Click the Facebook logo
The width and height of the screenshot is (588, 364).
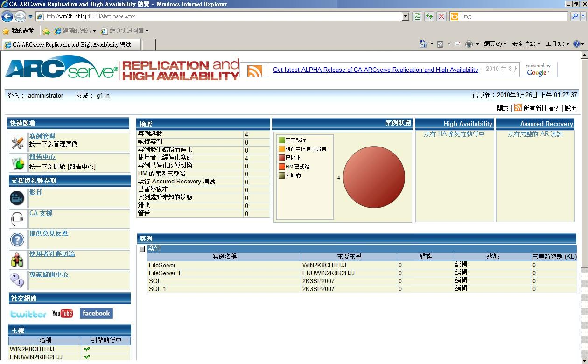[x=96, y=313]
